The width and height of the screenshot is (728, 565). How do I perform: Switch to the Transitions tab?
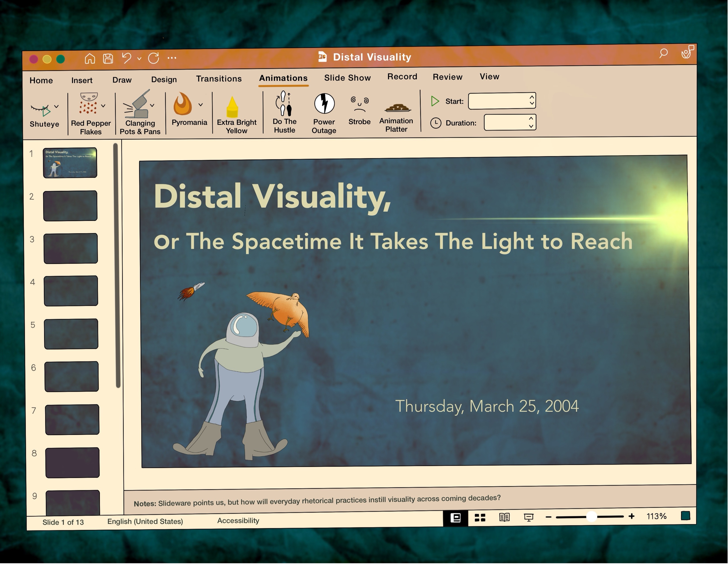[219, 79]
